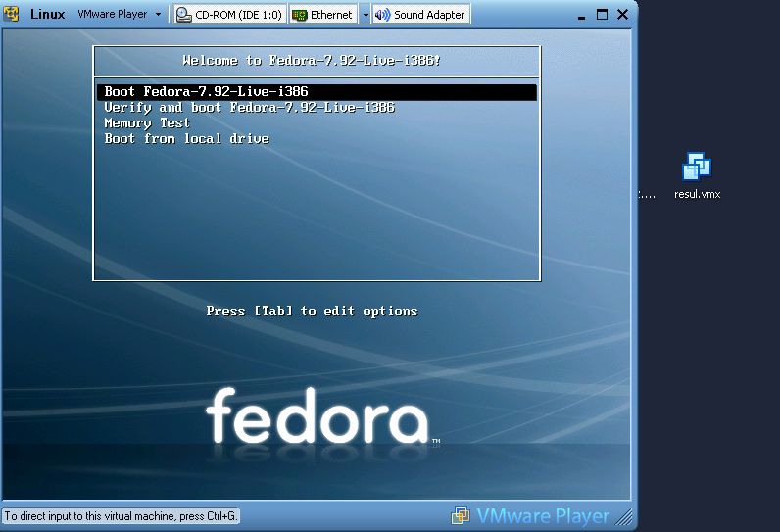This screenshot has width=780, height=532.
Task: Click the Ethernet network card icon
Action: pos(300,15)
